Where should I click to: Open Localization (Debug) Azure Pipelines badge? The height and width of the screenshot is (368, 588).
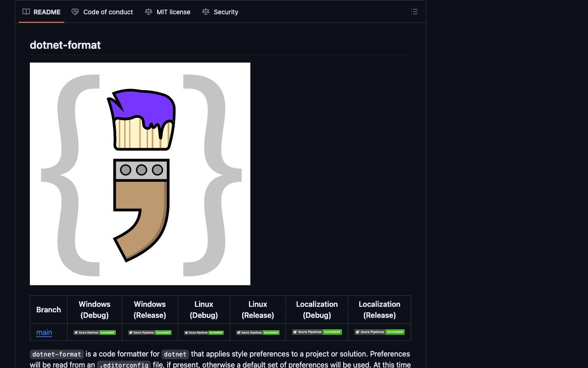(x=317, y=332)
